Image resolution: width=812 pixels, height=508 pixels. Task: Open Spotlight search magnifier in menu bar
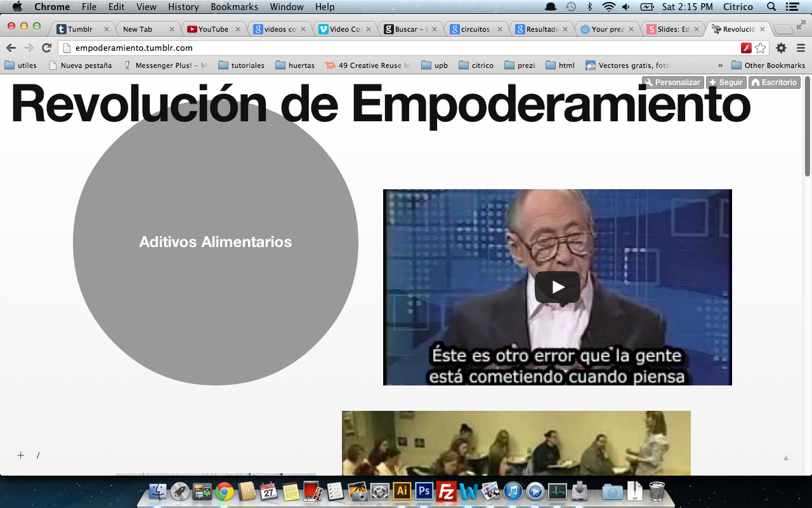pyautogui.click(x=771, y=7)
